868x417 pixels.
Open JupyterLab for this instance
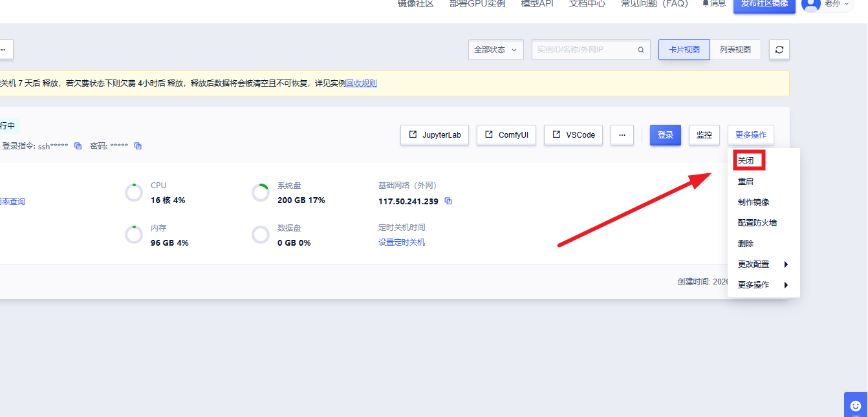coord(435,135)
